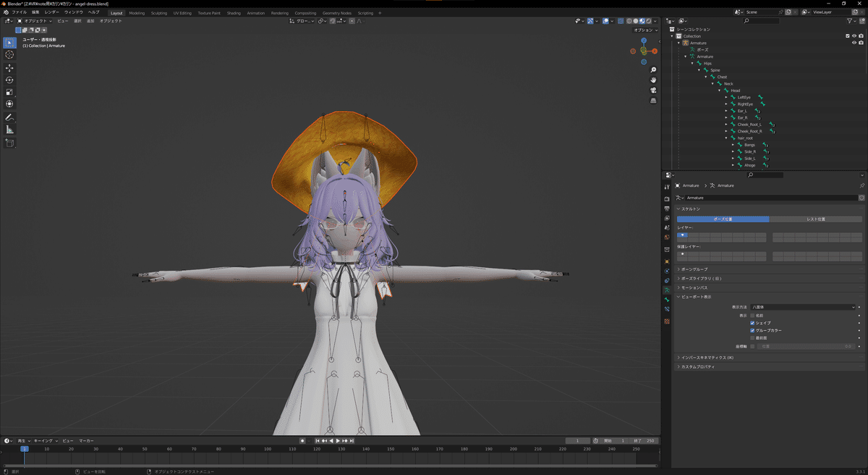868x475 pixels.
Task: Switch to the Sculpting workspace tab
Action: pyautogui.click(x=159, y=13)
